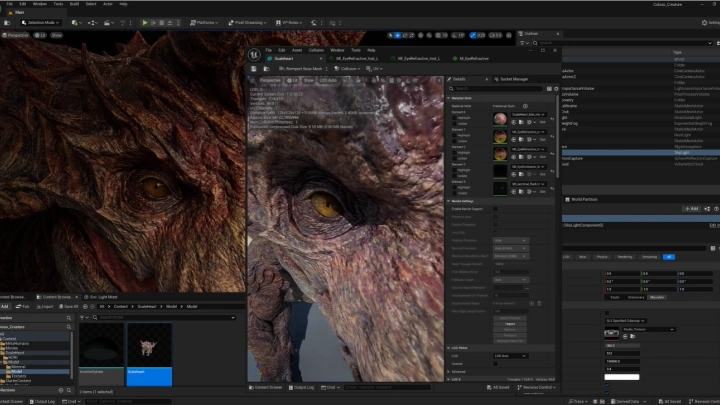Collapse the Nanite Settings section

pyautogui.click(x=449, y=201)
